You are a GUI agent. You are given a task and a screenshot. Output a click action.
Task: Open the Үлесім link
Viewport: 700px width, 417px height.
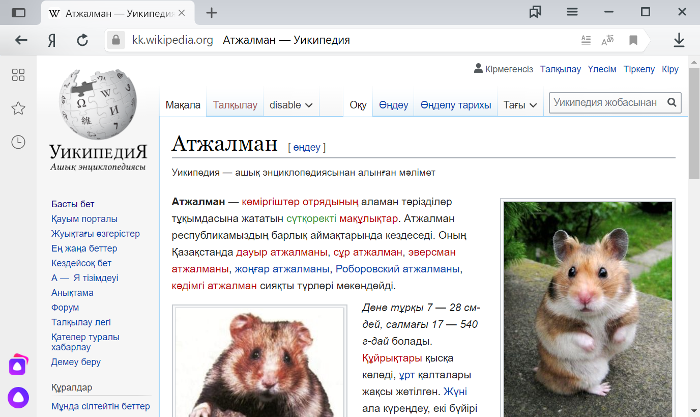[602, 69]
